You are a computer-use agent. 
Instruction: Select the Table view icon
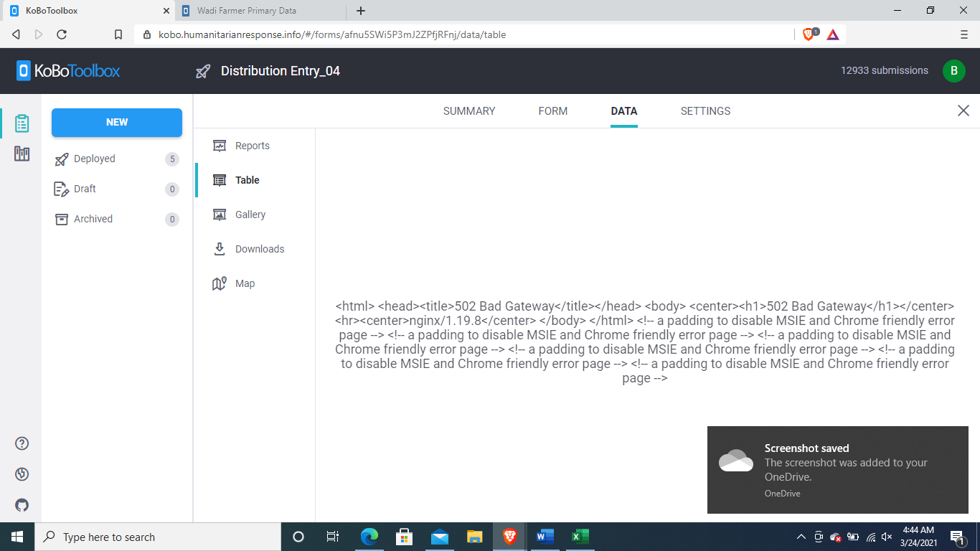click(220, 179)
